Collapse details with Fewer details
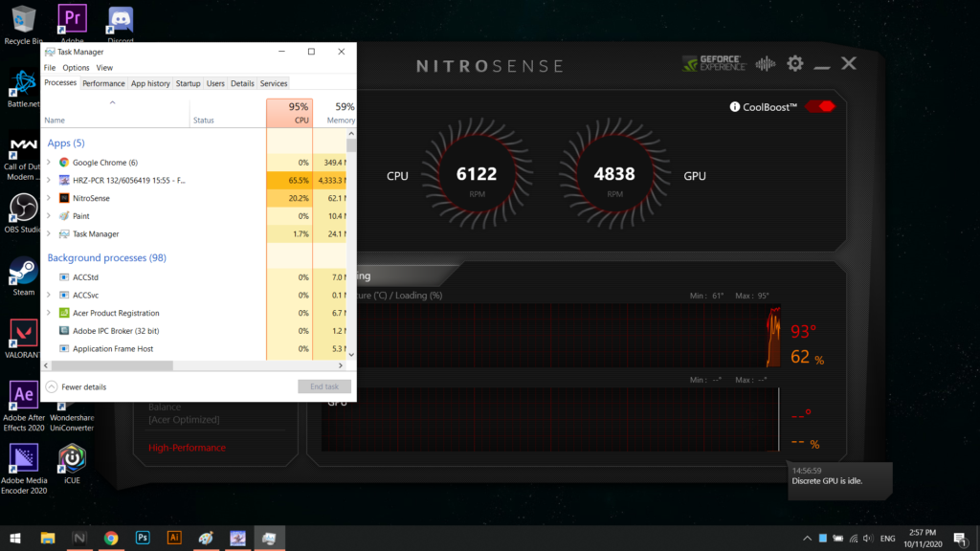This screenshot has width=980, height=551. coord(77,386)
